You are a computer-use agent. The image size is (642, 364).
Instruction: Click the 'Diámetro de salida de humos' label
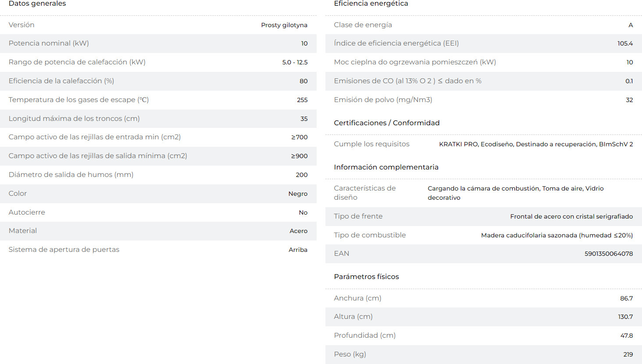coord(71,175)
